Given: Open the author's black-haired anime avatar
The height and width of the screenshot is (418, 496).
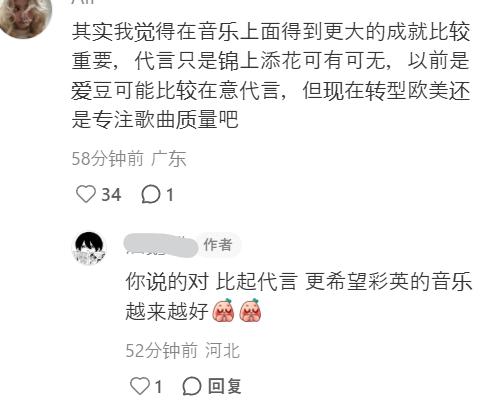Looking at the screenshot, I should 89,248.
